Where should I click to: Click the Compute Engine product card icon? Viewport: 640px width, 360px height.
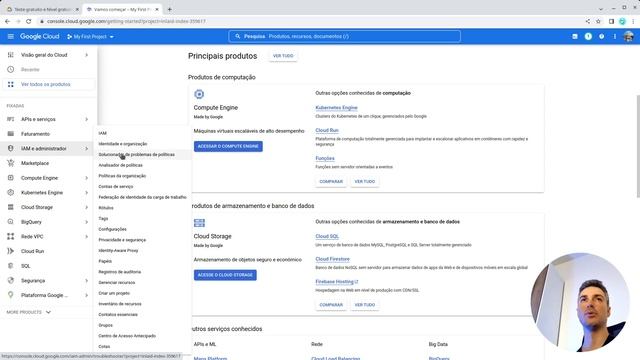(199, 94)
